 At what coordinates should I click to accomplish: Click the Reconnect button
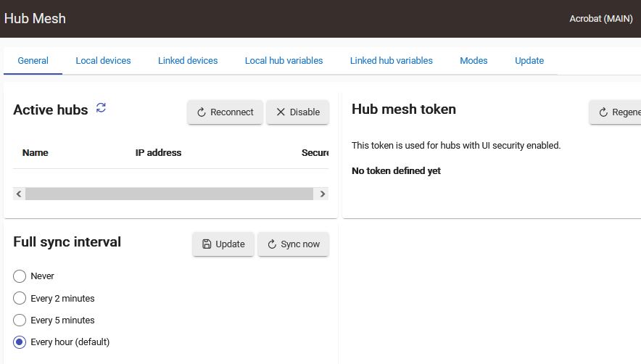coord(225,112)
